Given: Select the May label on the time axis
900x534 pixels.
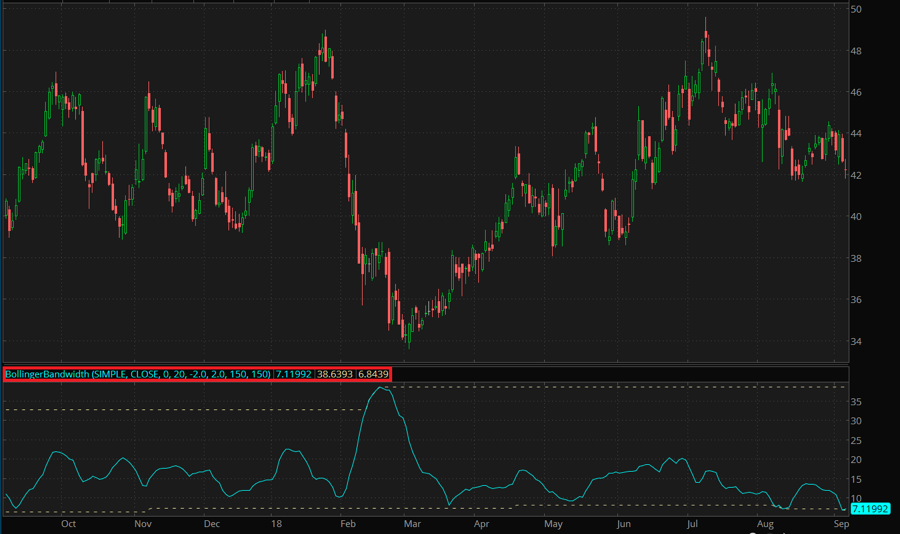Looking at the screenshot, I should point(553,523).
